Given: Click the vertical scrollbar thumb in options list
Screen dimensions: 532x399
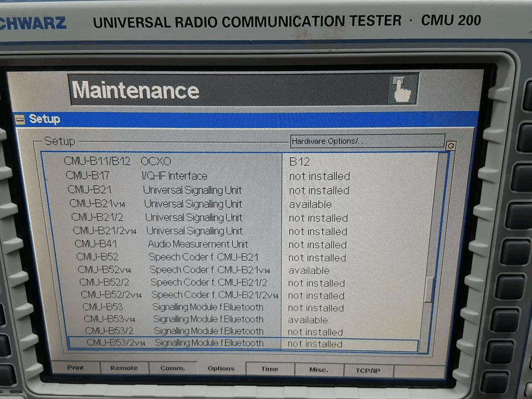Looking at the screenshot, I should 428,289.
